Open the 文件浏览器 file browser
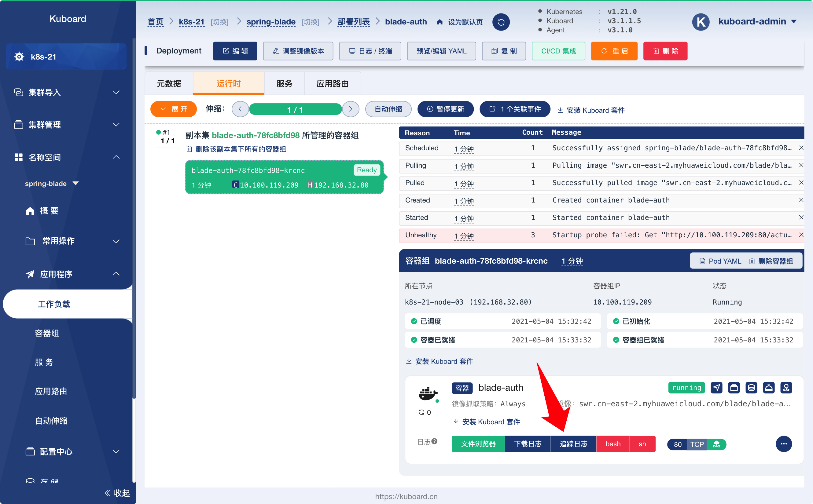This screenshot has height=504, width=813. pos(478,444)
